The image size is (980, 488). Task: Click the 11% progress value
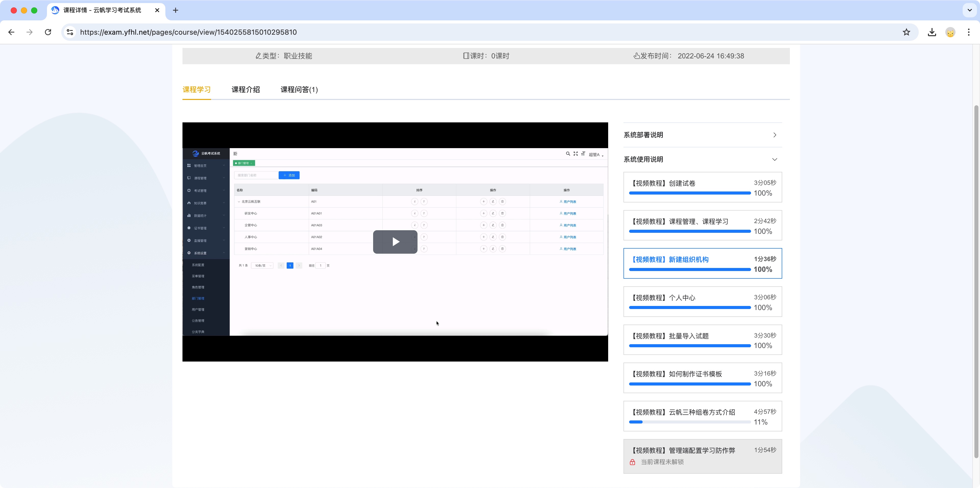click(761, 422)
